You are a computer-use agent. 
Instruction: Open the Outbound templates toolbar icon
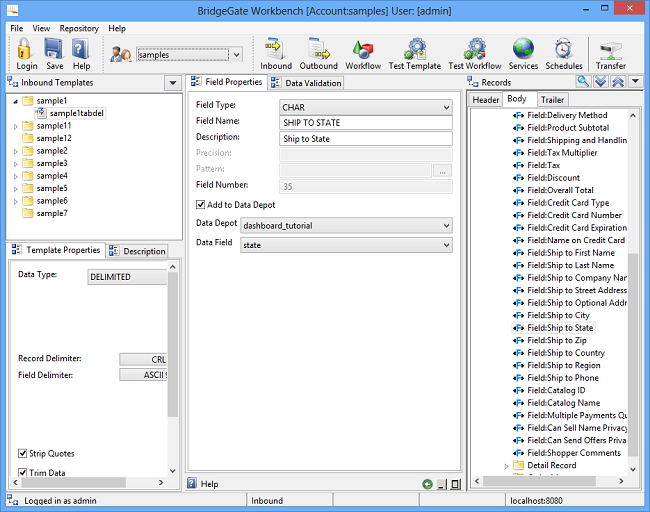tap(318, 54)
